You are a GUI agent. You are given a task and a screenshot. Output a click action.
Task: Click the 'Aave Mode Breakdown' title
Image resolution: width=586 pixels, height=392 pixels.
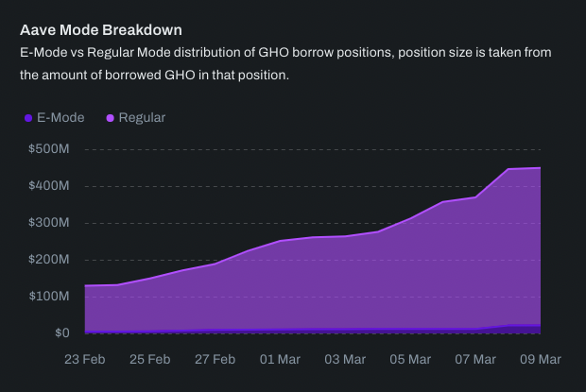click(x=101, y=30)
